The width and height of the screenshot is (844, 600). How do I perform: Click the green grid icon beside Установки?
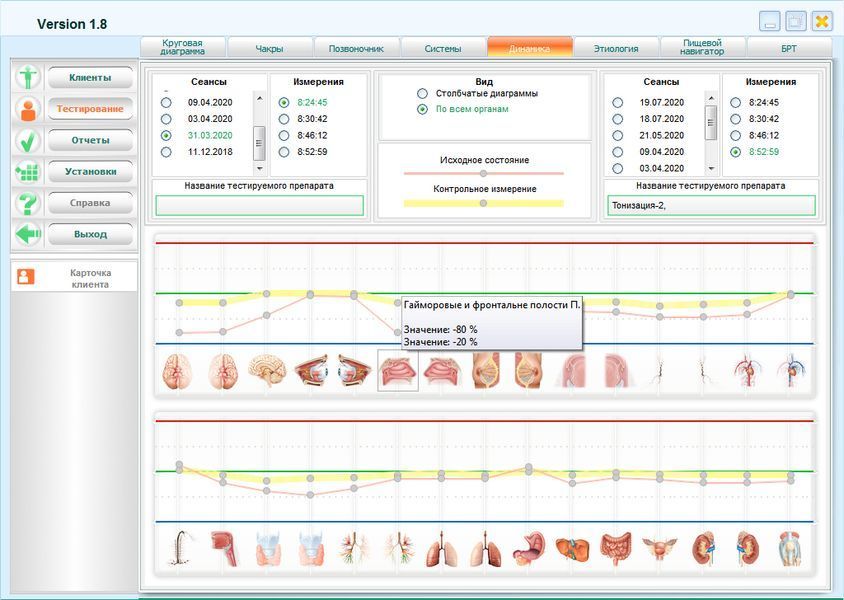click(x=27, y=172)
